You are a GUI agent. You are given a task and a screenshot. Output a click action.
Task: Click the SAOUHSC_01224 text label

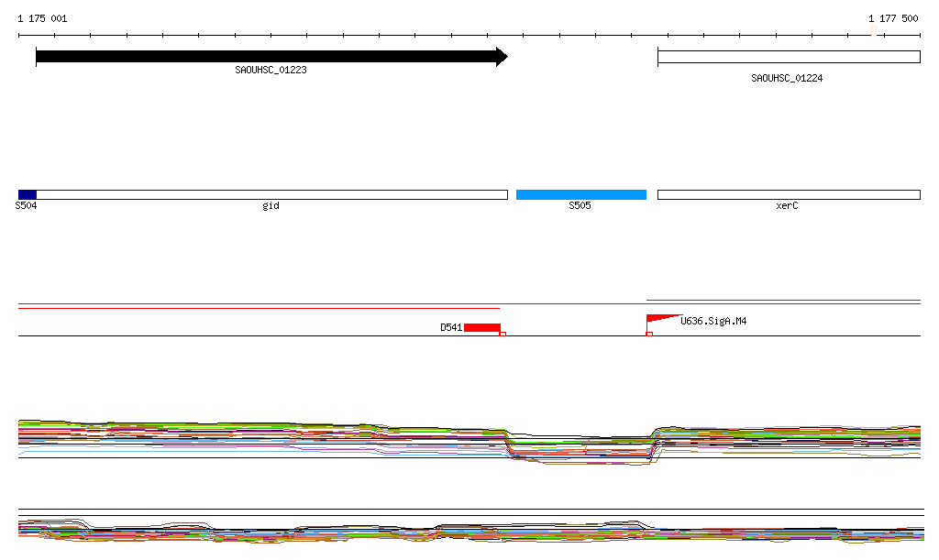pyautogui.click(x=787, y=79)
